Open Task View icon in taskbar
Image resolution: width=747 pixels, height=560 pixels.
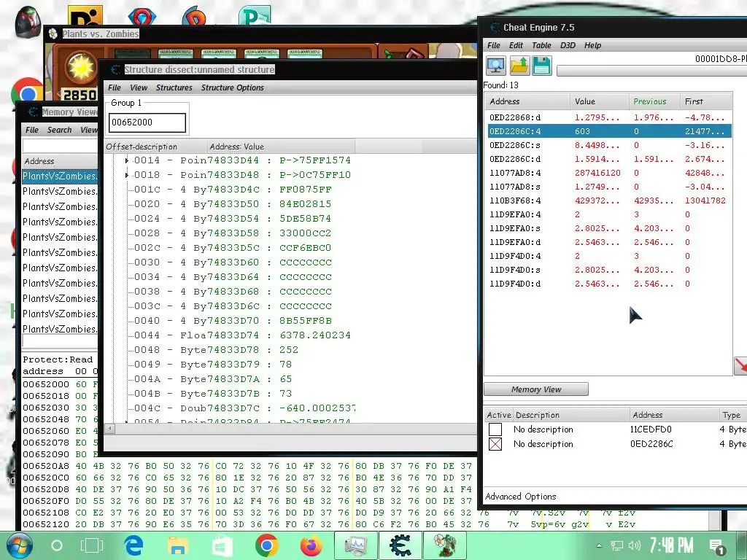pyautogui.click(x=91, y=545)
